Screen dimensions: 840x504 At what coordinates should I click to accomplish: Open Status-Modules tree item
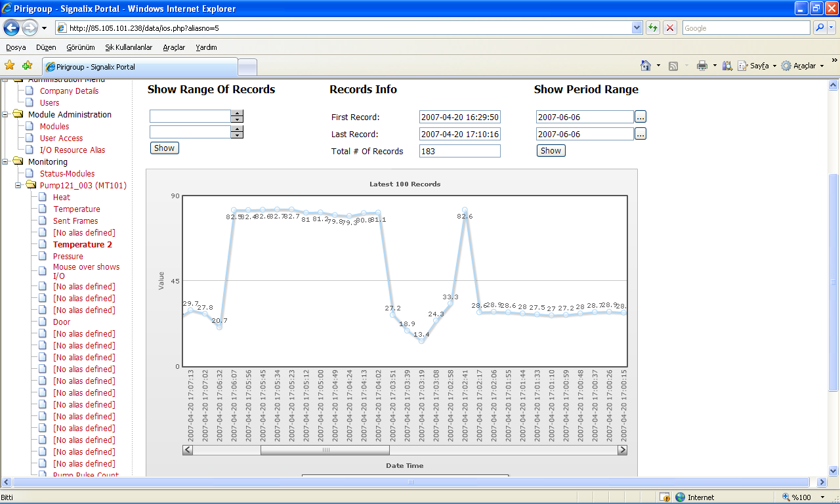(x=67, y=174)
